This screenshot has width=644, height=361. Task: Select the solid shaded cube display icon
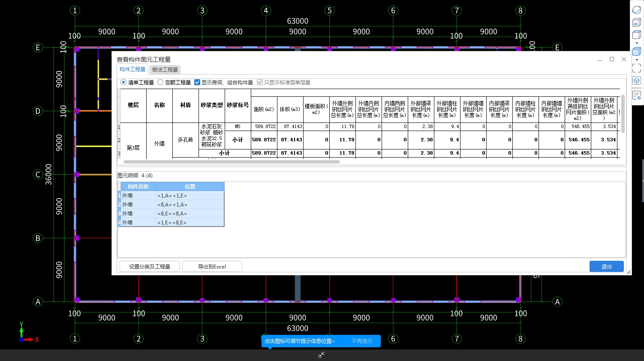(637, 52)
